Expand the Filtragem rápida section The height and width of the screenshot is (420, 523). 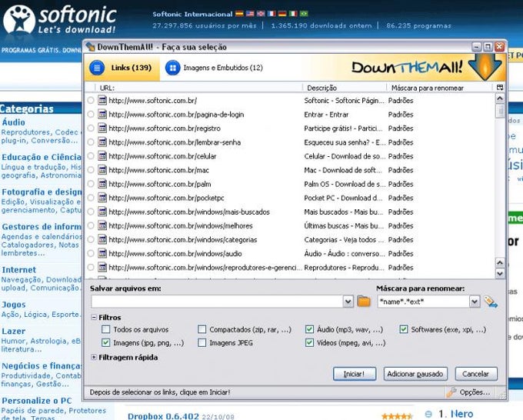click(x=94, y=357)
